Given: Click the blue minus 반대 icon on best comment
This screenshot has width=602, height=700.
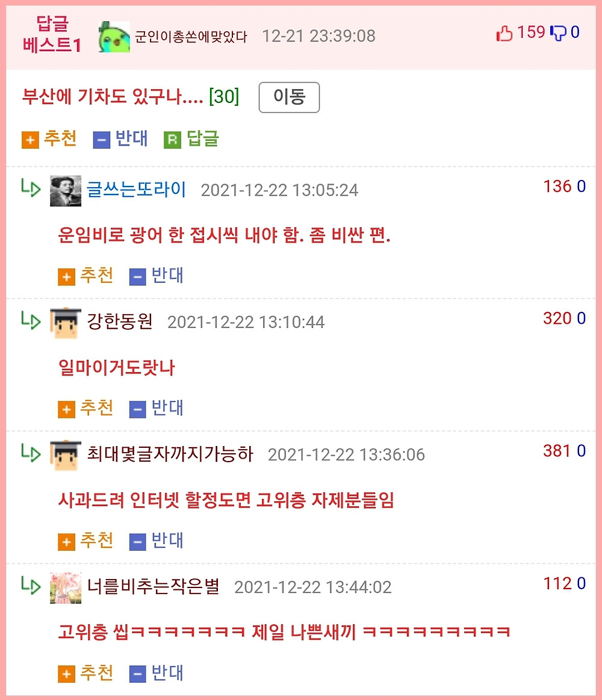Looking at the screenshot, I should pyautogui.click(x=101, y=140).
